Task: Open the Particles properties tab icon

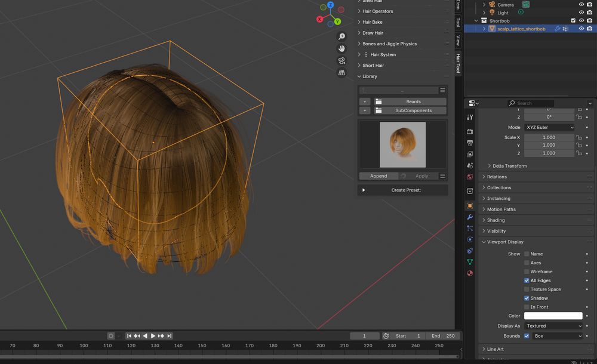Action: pyautogui.click(x=470, y=228)
